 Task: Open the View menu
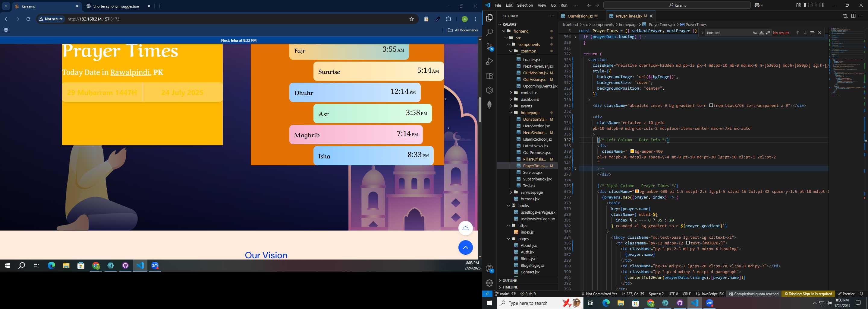pos(542,5)
